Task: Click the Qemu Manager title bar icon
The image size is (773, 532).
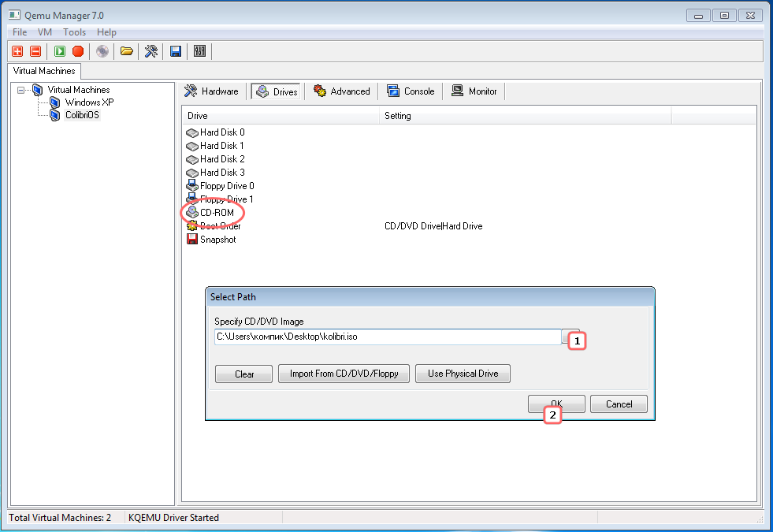Action: point(14,15)
